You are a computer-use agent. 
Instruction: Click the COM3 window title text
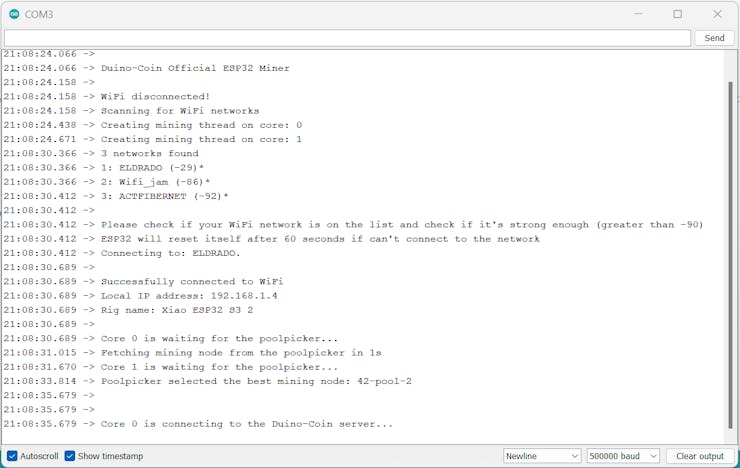tap(39, 14)
